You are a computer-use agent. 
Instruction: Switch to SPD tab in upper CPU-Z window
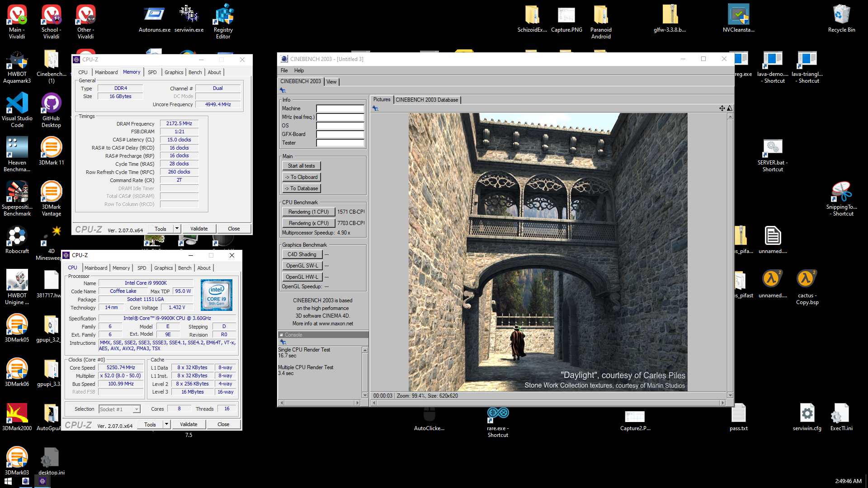point(152,72)
